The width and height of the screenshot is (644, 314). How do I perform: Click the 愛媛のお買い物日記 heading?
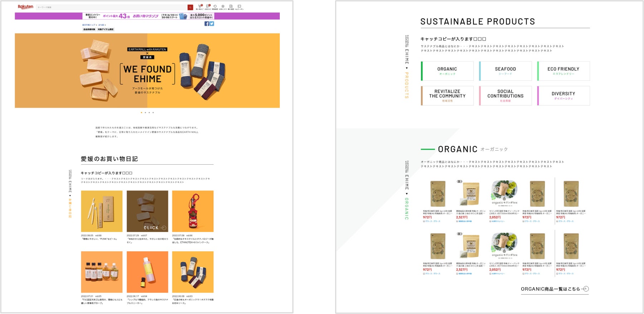click(109, 159)
